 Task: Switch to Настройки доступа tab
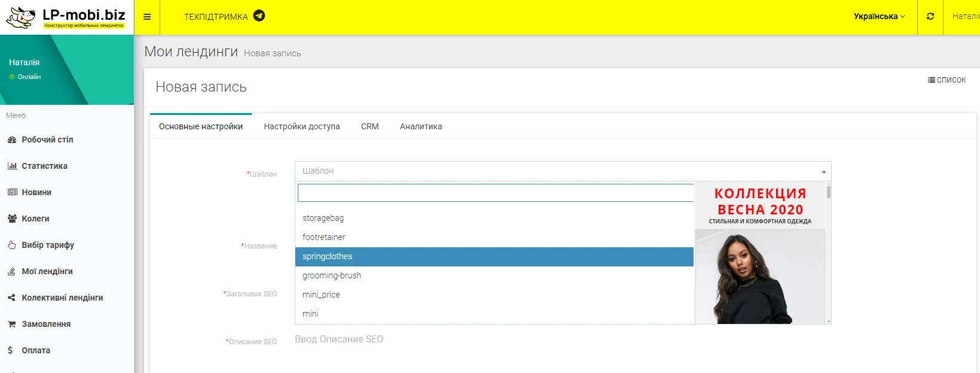302,126
